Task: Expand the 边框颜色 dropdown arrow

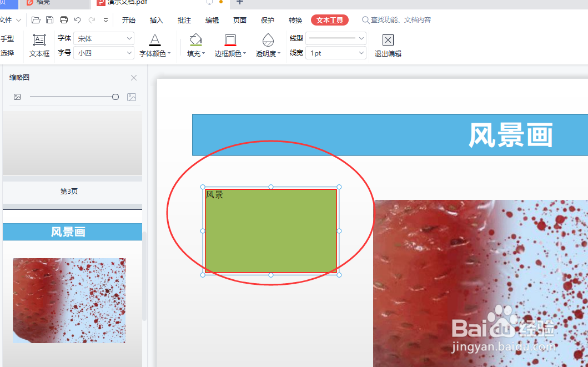Action: point(244,54)
